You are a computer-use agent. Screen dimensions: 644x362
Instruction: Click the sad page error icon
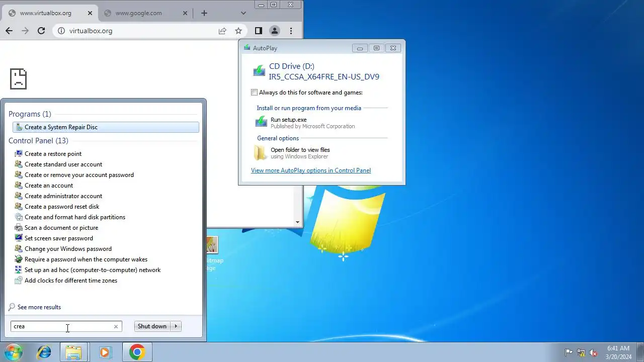click(x=18, y=79)
